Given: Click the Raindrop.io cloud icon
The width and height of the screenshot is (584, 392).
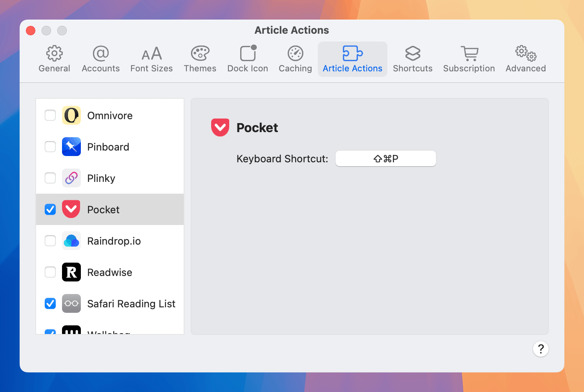Looking at the screenshot, I should click(71, 241).
